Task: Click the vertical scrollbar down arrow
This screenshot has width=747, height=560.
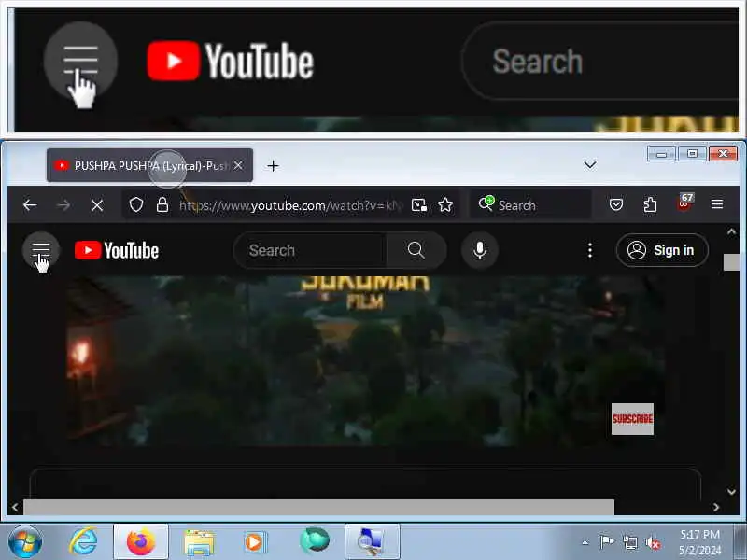Action: pyautogui.click(x=731, y=492)
